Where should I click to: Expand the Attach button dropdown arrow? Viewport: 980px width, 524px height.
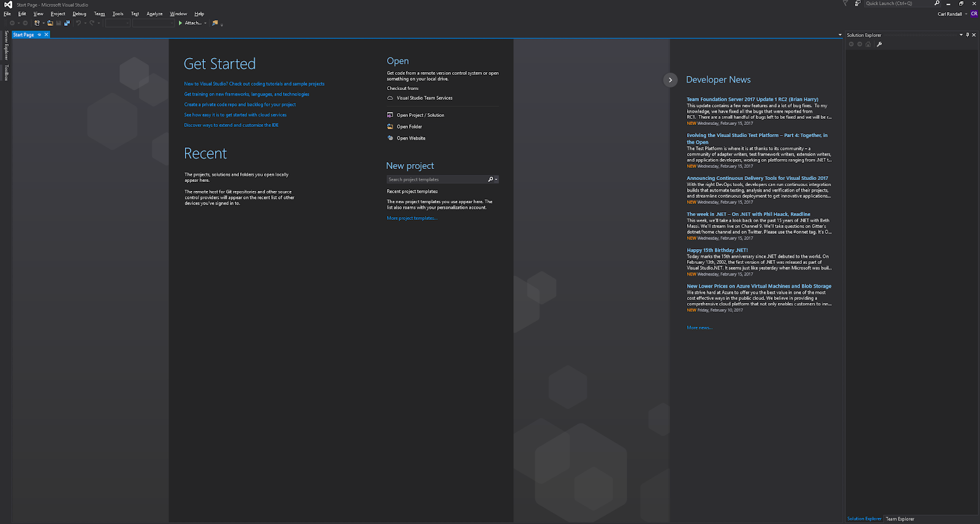coord(205,23)
